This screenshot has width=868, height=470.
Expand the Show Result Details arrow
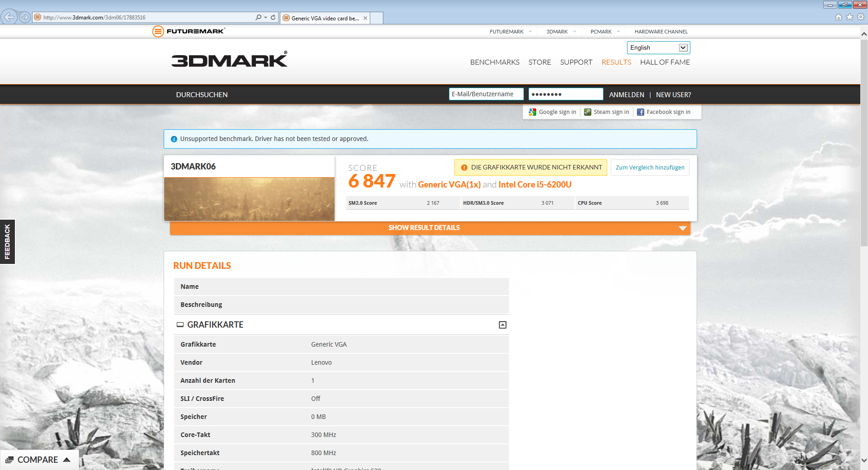point(683,228)
